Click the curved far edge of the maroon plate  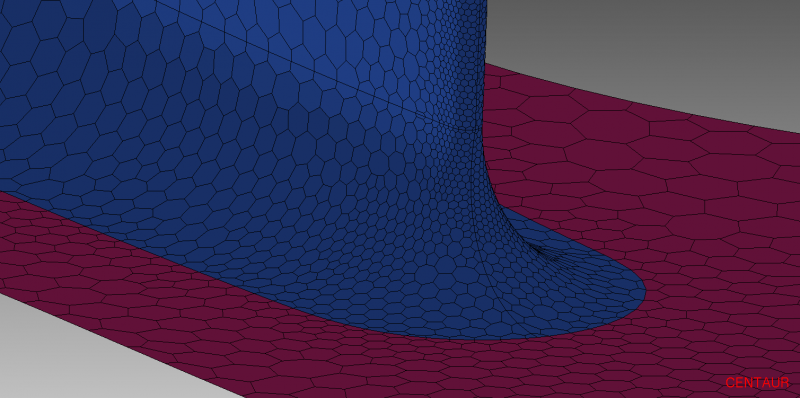(638, 95)
